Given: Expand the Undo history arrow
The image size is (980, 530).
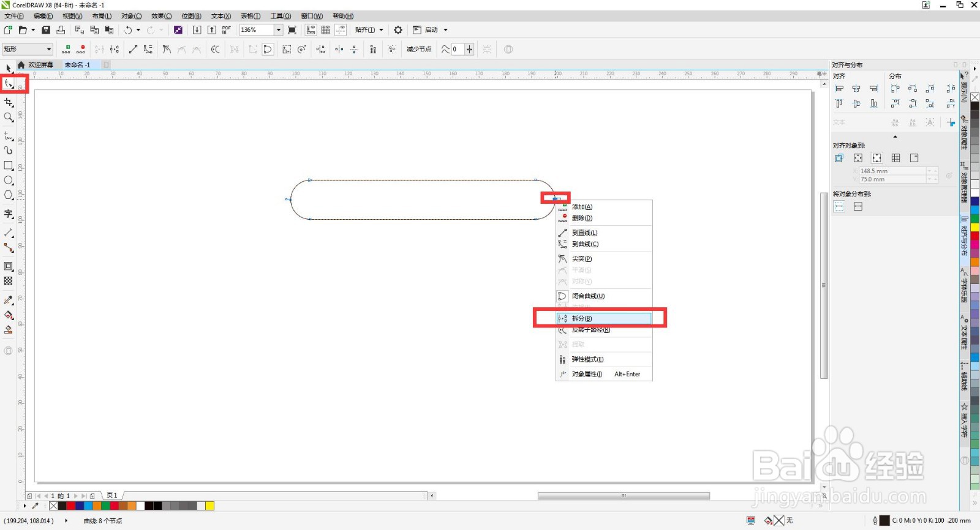Looking at the screenshot, I should click(x=138, y=30).
